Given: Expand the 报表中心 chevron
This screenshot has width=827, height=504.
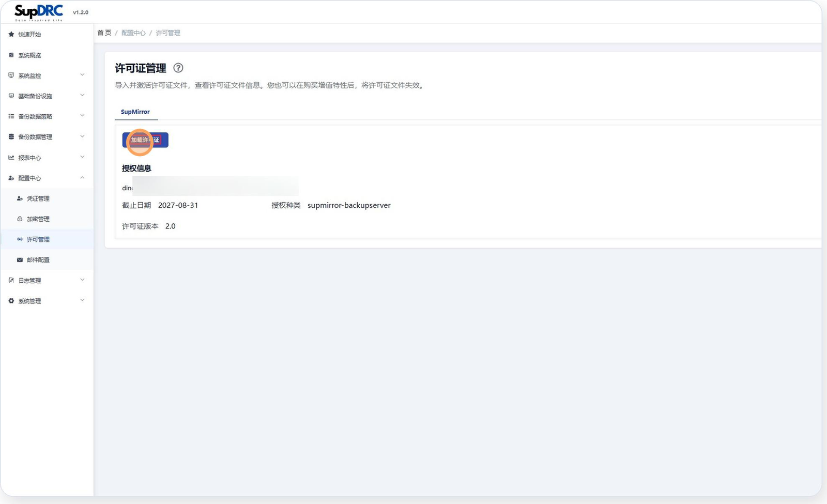Looking at the screenshot, I should [x=82, y=157].
